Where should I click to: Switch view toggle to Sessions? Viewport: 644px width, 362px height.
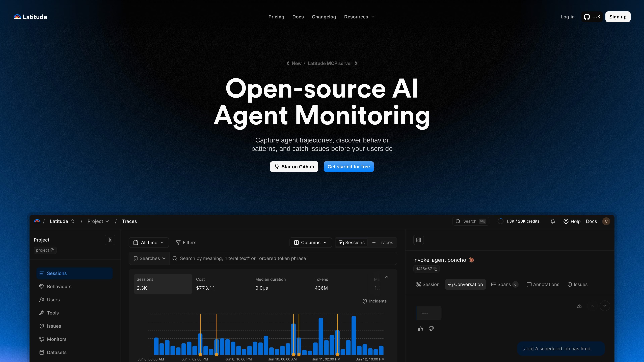point(352,243)
